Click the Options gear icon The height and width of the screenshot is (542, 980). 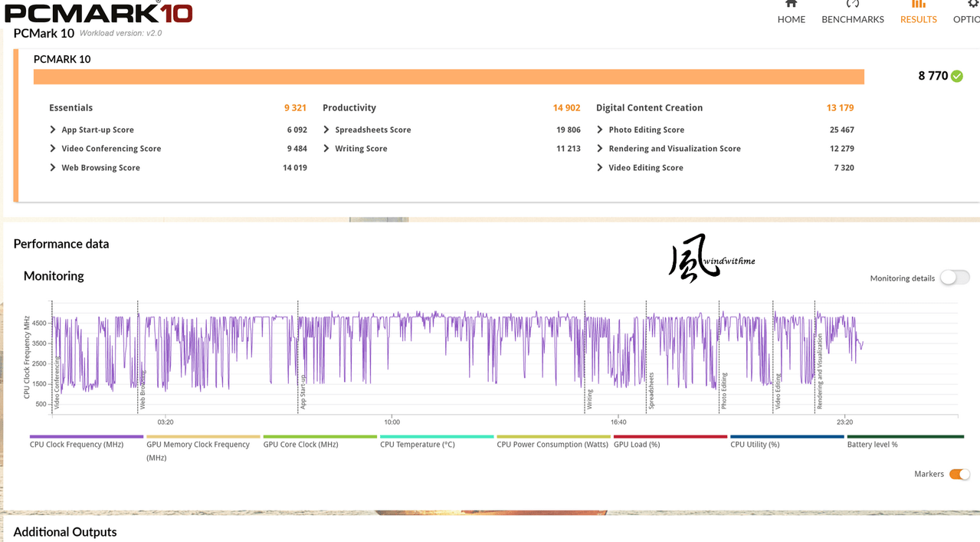[x=973, y=4]
